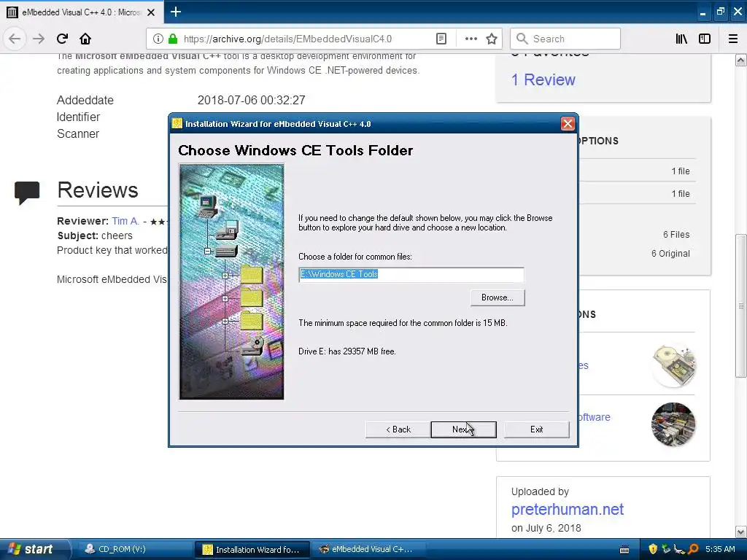Click the wizard title bar icon
Viewport: 747px width, 560px height.
(177, 124)
